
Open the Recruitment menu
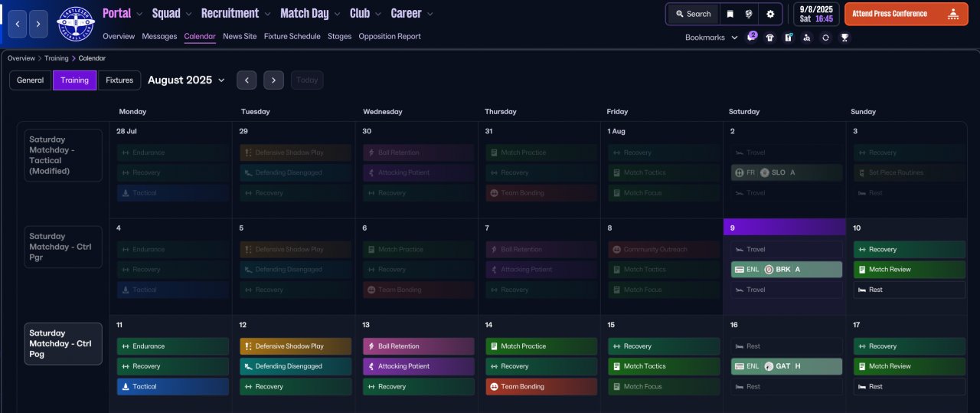(x=235, y=13)
